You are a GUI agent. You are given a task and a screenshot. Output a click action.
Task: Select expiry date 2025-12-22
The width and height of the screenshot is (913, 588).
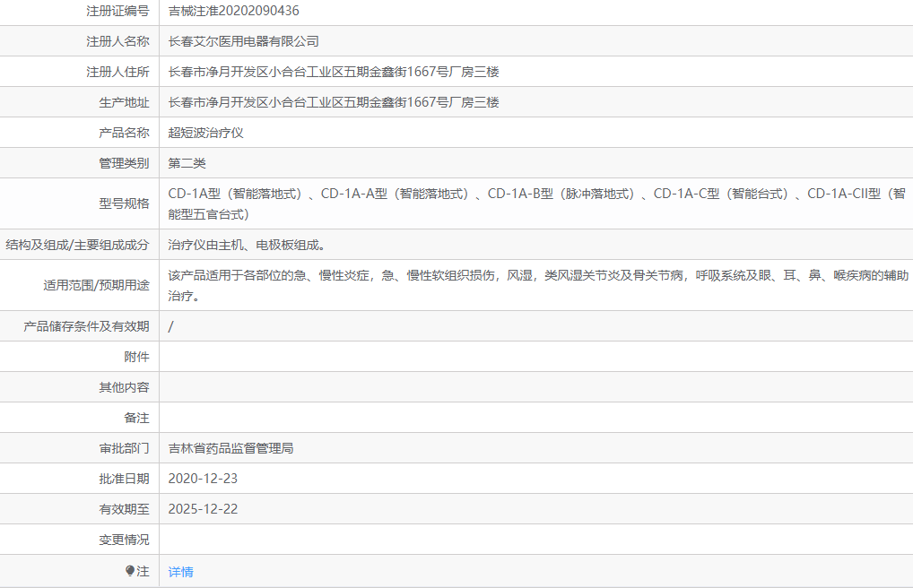click(203, 509)
